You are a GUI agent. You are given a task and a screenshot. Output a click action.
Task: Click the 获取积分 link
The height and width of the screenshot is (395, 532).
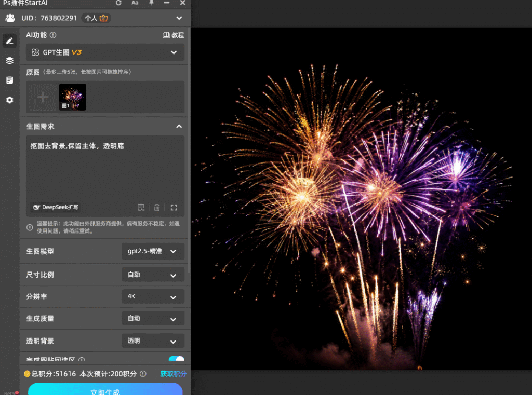tap(174, 374)
